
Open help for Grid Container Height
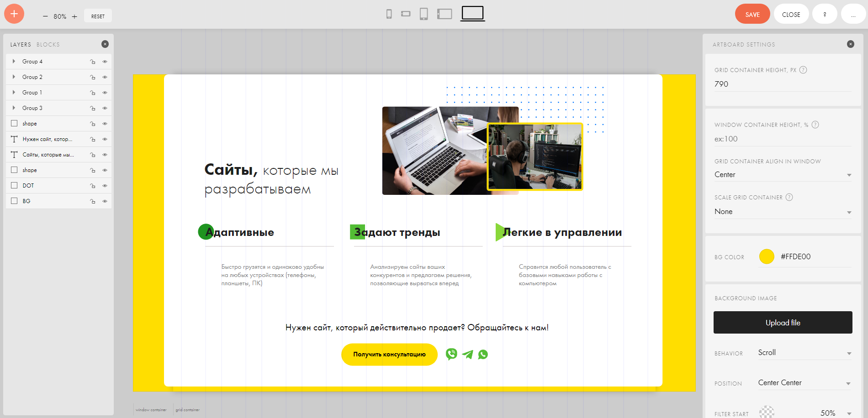click(x=803, y=70)
